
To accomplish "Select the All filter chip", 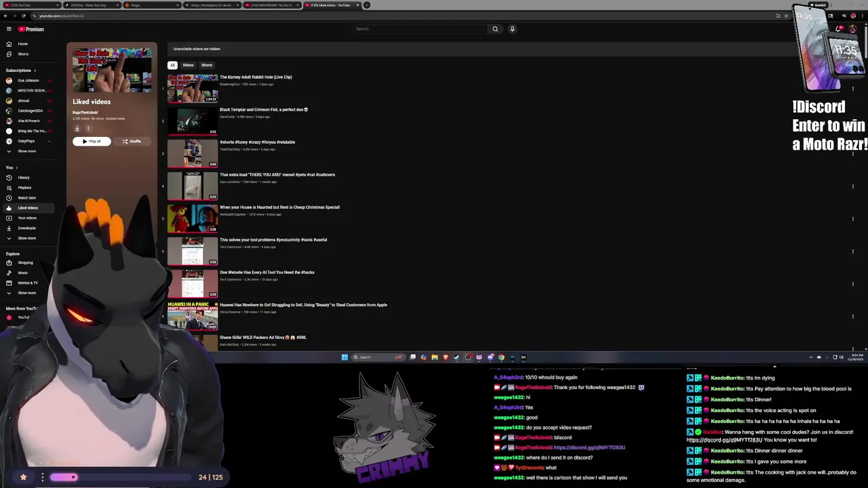I will pos(172,65).
